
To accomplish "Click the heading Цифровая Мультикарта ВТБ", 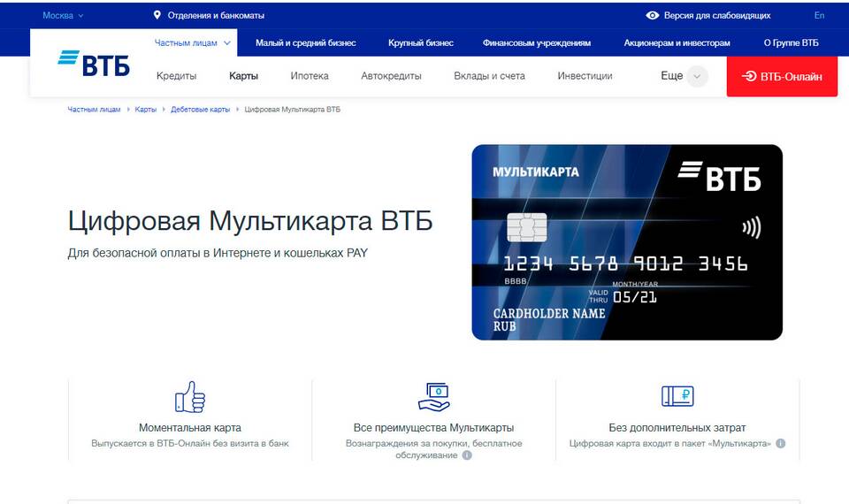I will click(x=250, y=221).
